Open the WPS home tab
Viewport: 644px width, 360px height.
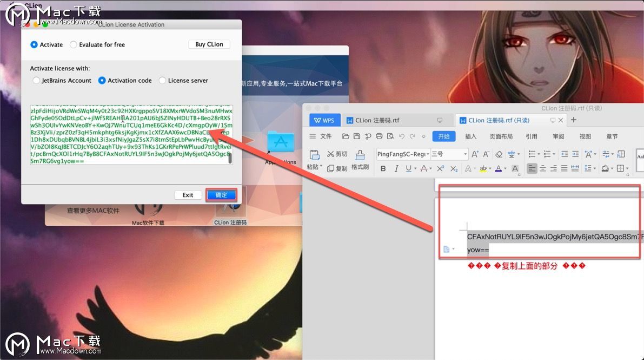point(324,120)
